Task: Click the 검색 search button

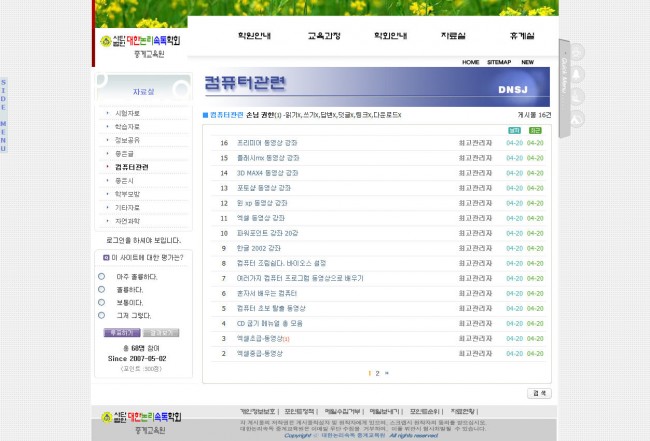Action: (538, 394)
